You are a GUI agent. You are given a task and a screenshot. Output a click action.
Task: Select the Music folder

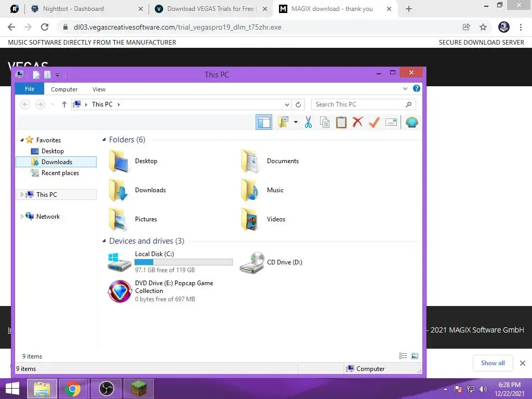(x=262, y=190)
